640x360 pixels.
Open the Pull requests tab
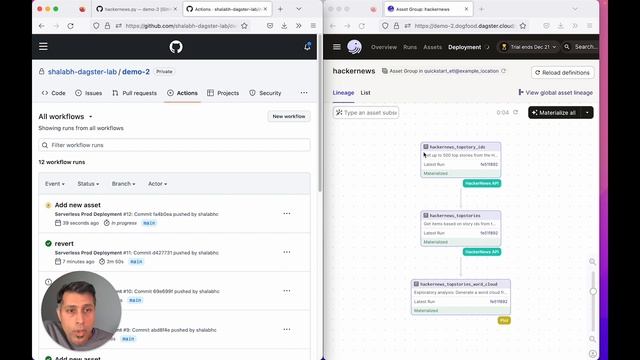(x=134, y=93)
